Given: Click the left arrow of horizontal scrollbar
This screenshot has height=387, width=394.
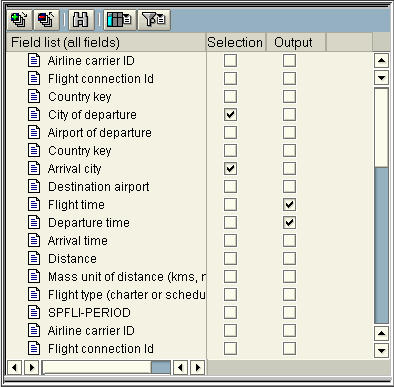Looking at the screenshot, I should tap(14, 367).
